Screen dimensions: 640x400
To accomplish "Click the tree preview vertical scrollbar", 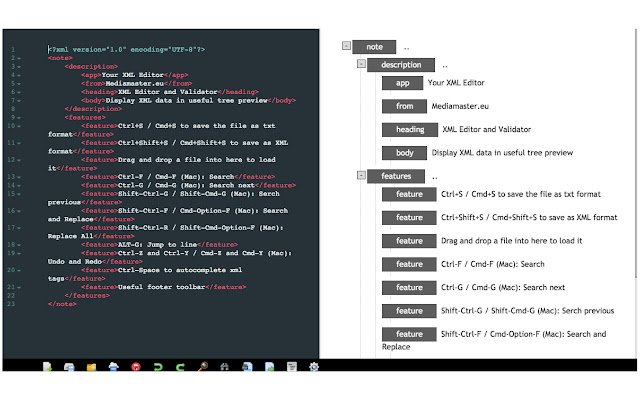I will click(636, 153).
